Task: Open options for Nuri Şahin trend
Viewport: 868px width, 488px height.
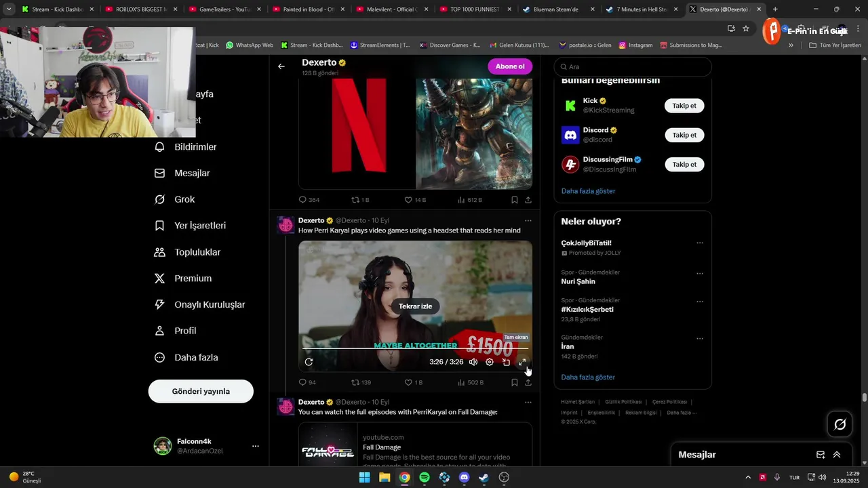Action: coord(700,274)
